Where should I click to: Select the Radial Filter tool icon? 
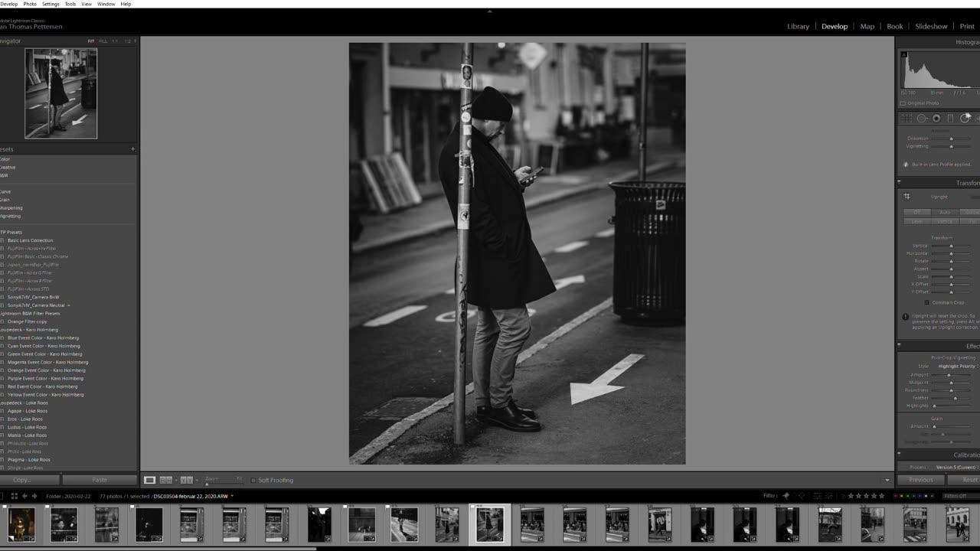965,118
